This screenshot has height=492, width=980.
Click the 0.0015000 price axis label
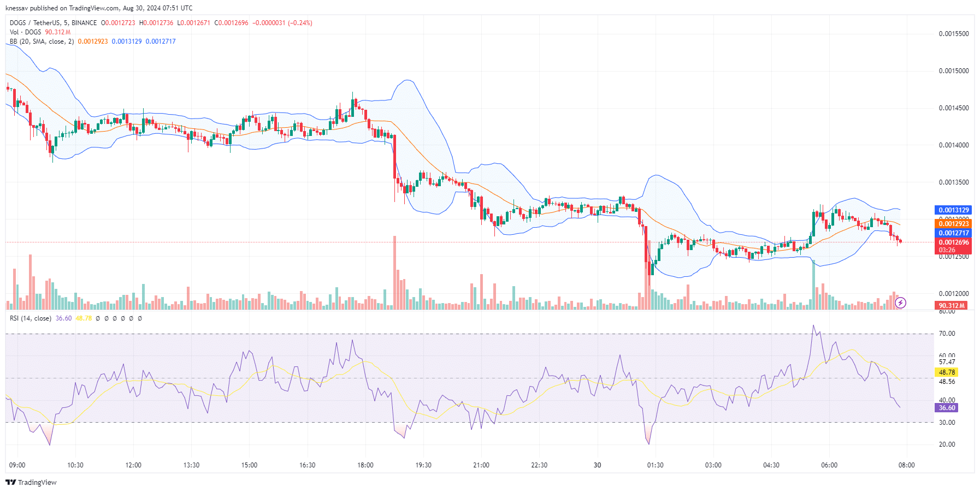coord(954,71)
